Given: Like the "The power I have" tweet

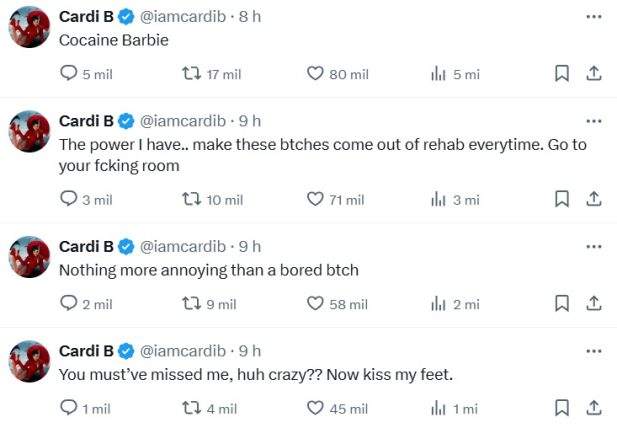Looking at the screenshot, I should click(315, 199).
